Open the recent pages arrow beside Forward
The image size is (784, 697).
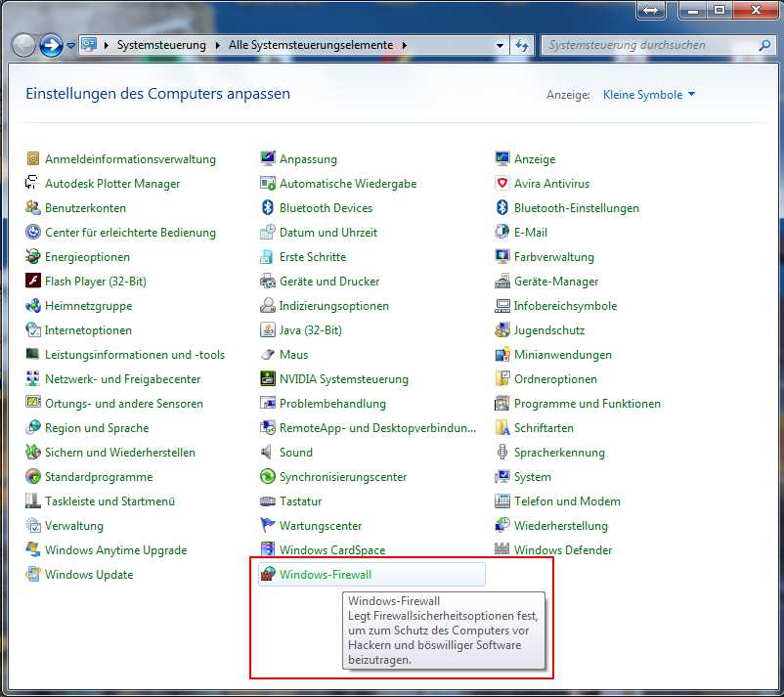click(x=71, y=46)
